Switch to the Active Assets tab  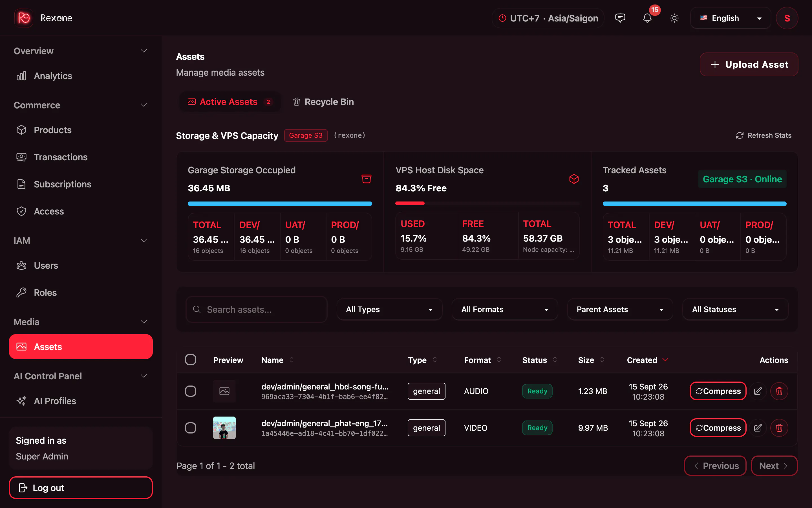230,102
